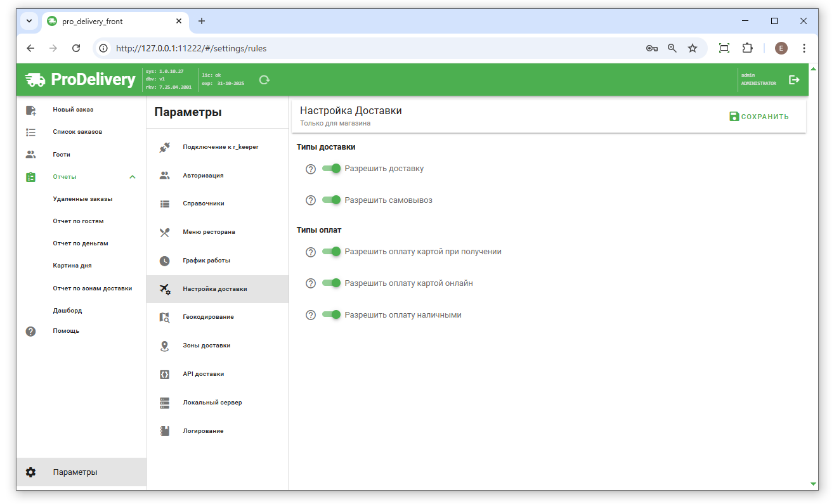Click help icon beside Разрешить доставку
This screenshot has width=834, height=504.
(311, 169)
